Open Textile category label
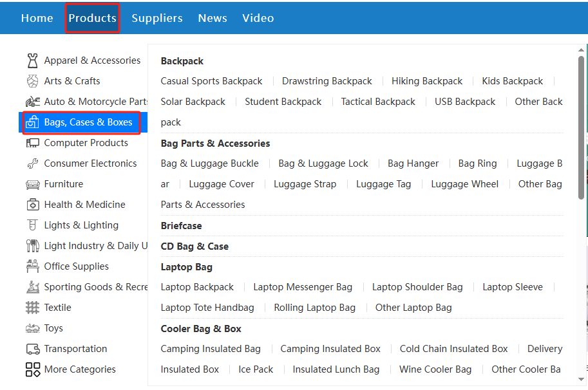Viewport: 588px width, 390px height. pos(58,308)
